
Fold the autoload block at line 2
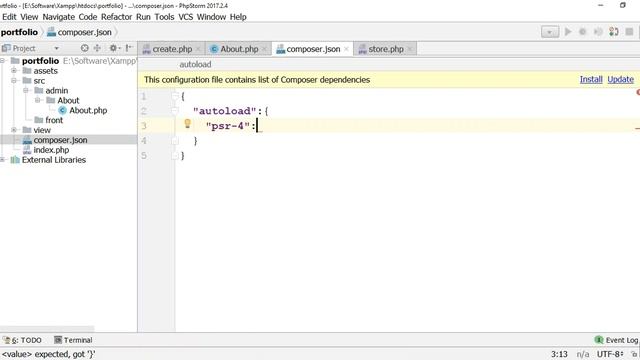pos(175,111)
